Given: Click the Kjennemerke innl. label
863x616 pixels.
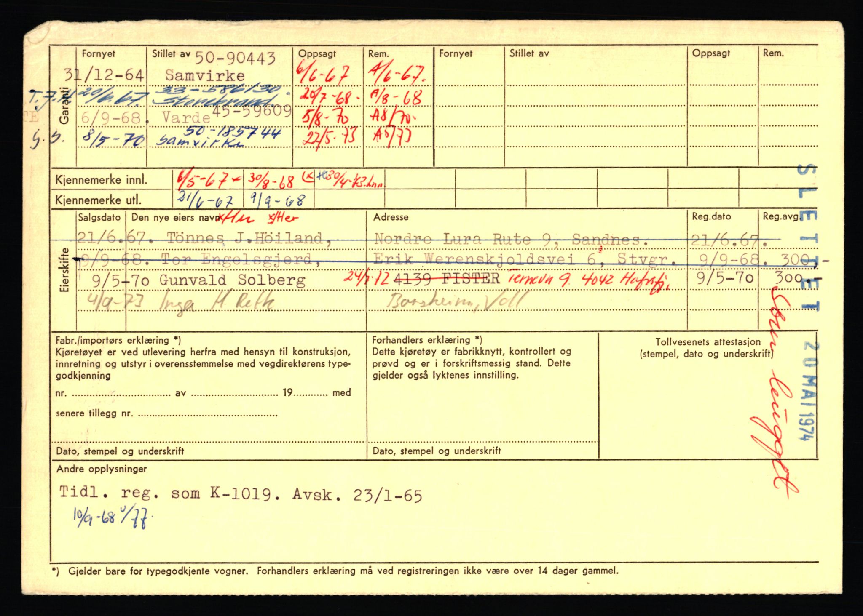Looking at the screenshot, I should coord(101,180).
